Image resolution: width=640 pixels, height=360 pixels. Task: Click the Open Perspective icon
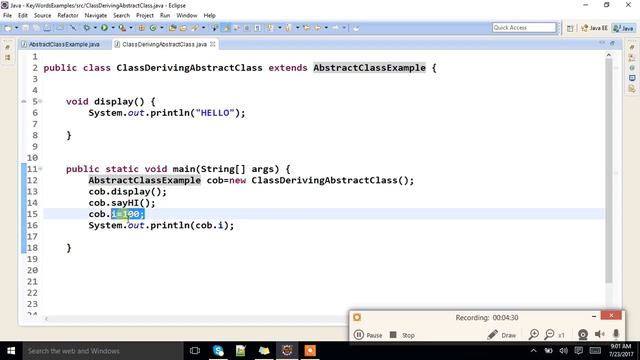pos(570,28)
